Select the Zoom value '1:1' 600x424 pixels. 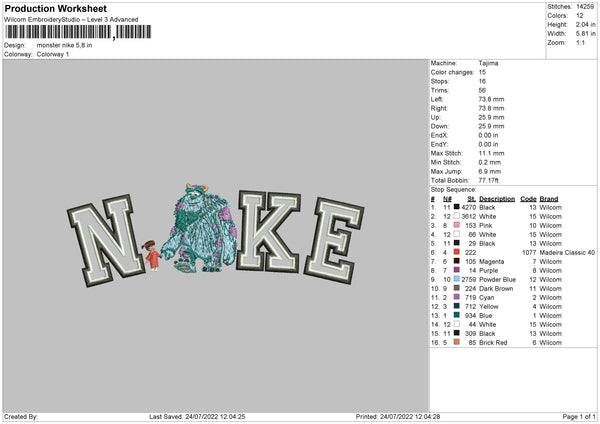(x=580, y=42)
